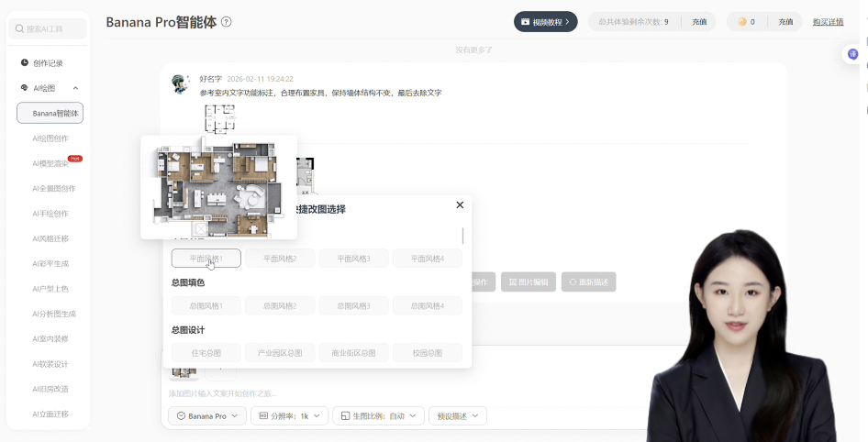Screen dimensions: 868x442
Task: Click 充值 next to remaining trial count
Action: pos(699,22)
